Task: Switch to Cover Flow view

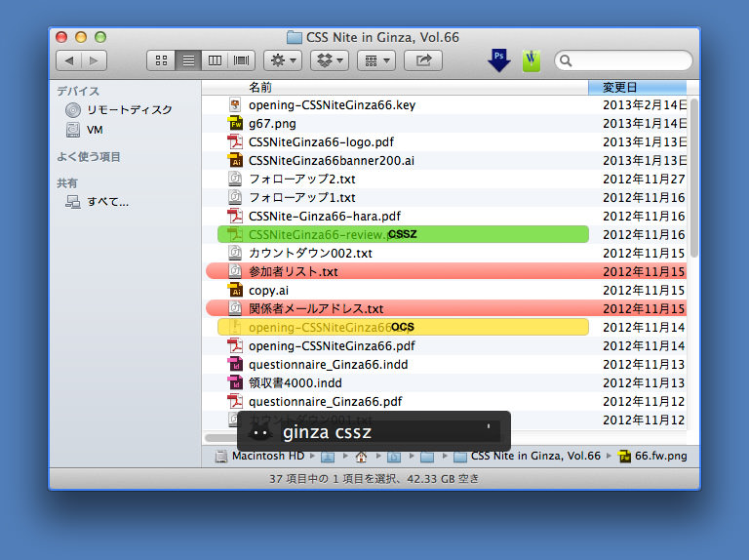Action: pos(241,60)
